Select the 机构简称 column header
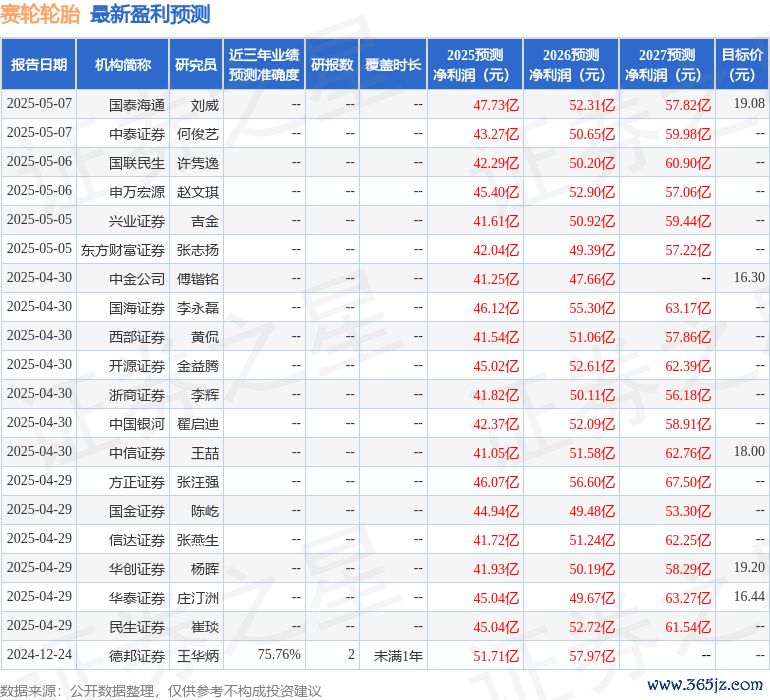Image resolution: width=770 pixels, height=700 pixels. click(x=123, y=65)
